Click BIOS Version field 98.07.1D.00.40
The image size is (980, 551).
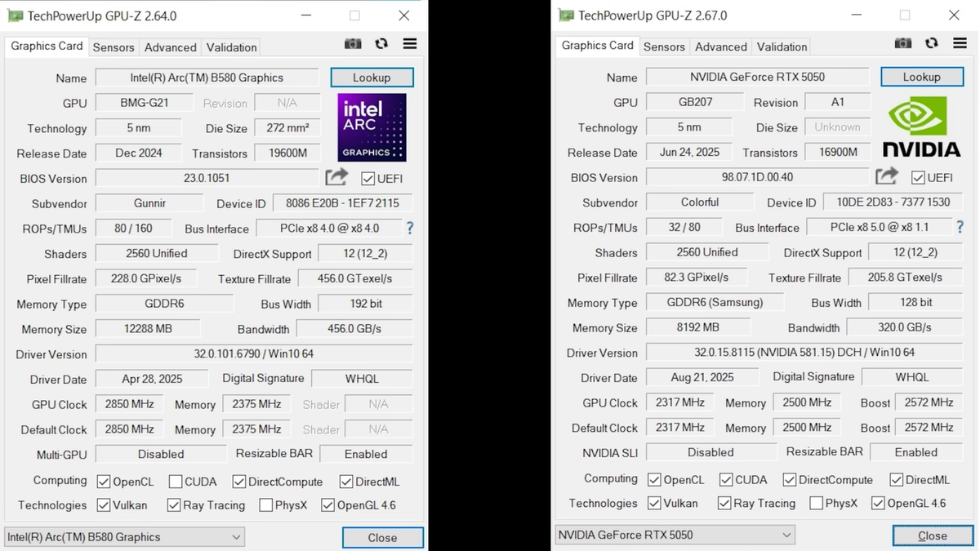(757, 177)
